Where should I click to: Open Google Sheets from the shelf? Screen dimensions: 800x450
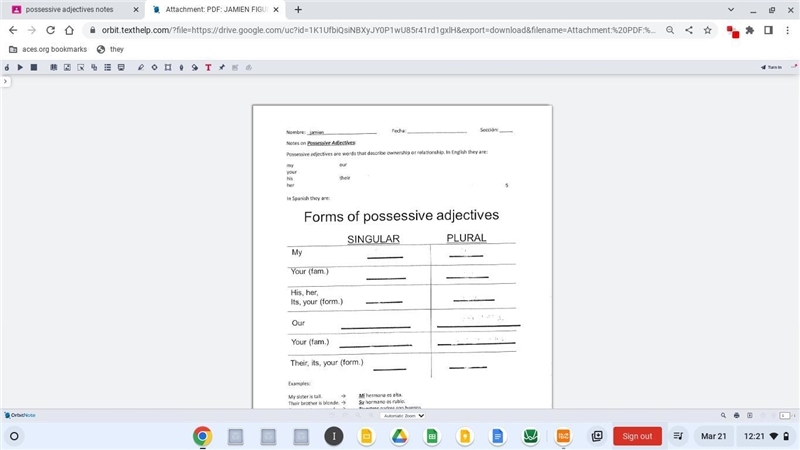click(432, 436)
